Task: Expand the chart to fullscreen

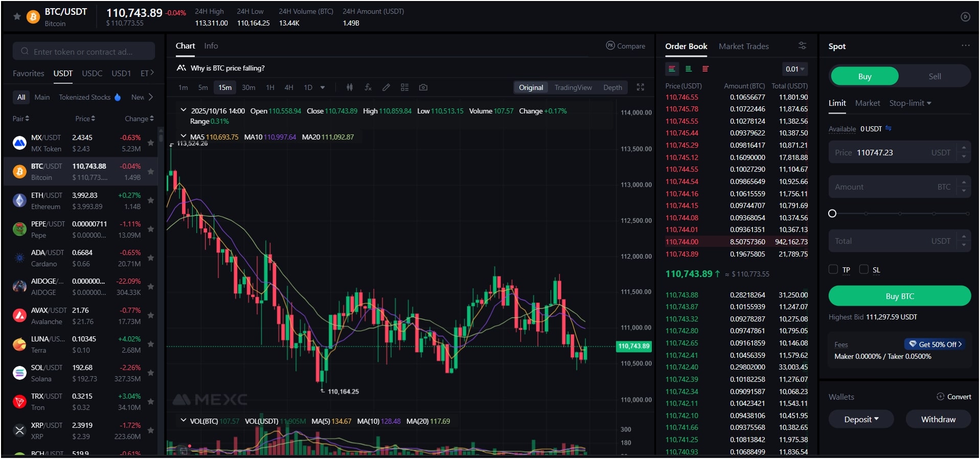Action: click(640, 87)
